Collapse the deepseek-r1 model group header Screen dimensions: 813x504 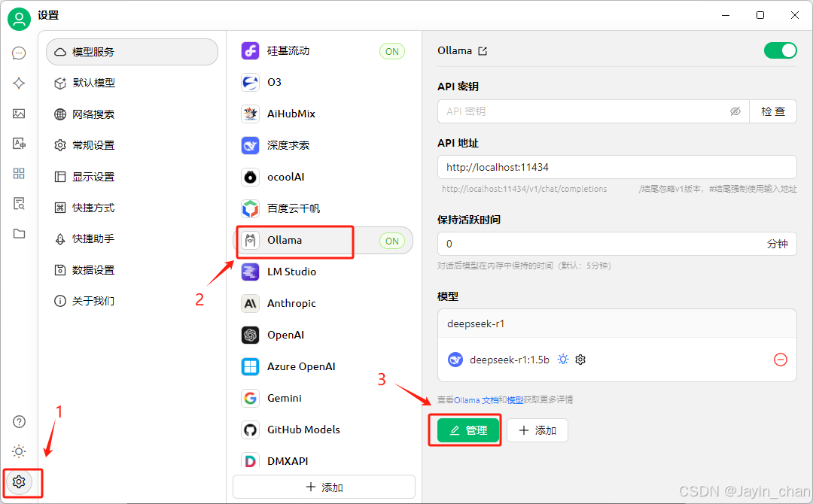pos(617,323)
